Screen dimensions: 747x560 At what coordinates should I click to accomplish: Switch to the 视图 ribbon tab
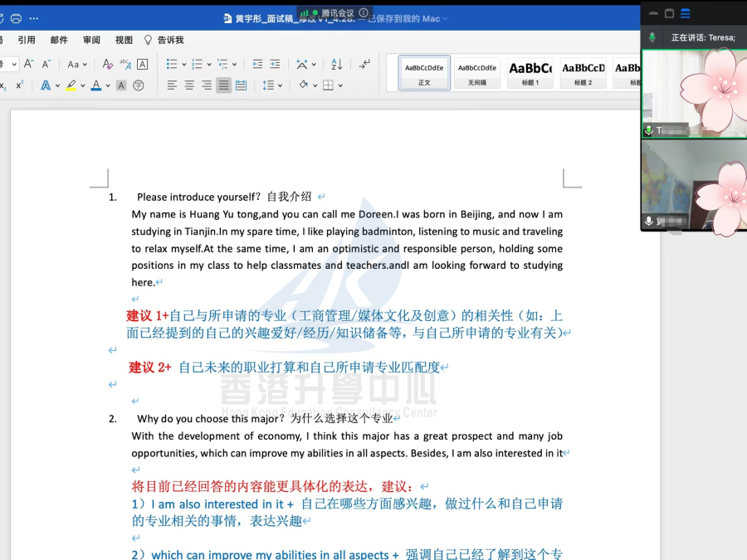(x=124, y=40)
